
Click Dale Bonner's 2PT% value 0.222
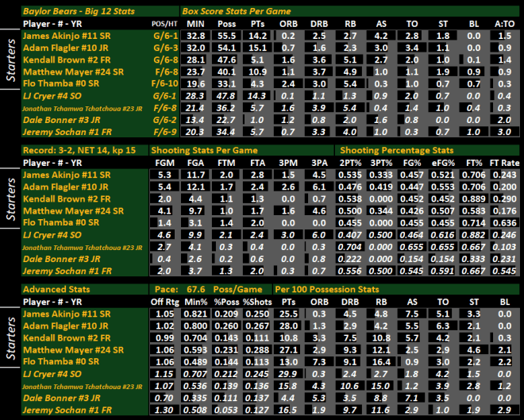pos(350,260)
